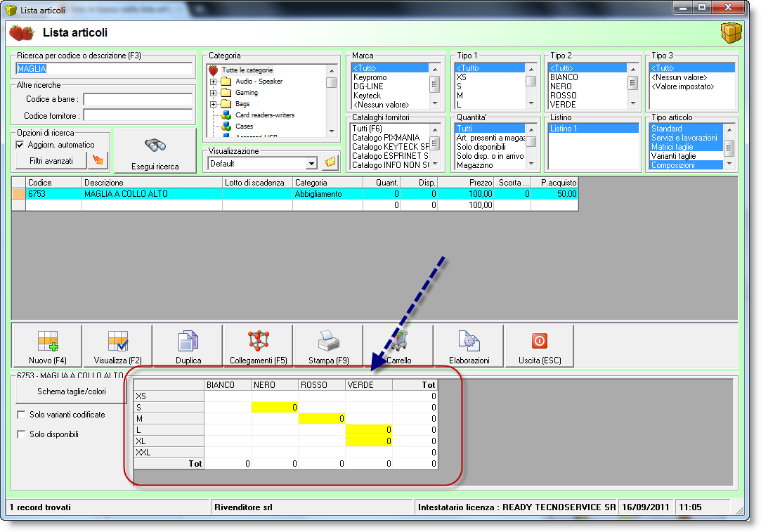Click VERDE column header in size grid

[369, 385]
